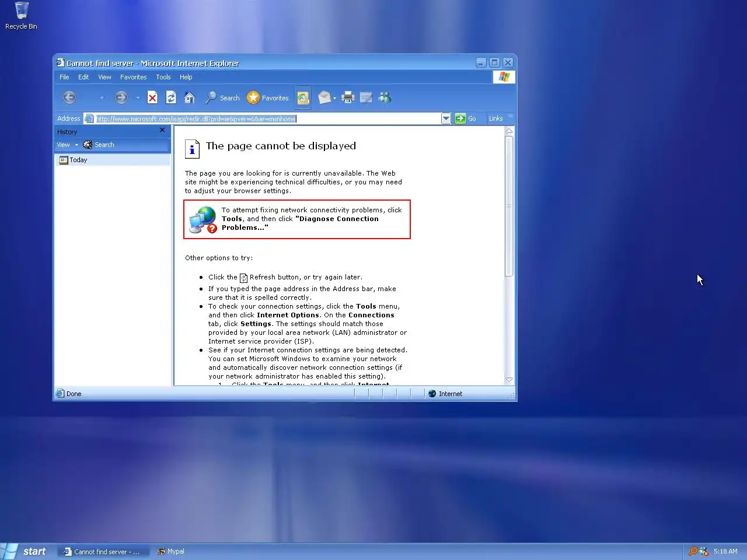Click the Mail envelope toolbar icon
Image resolution: width=747 pixels, height=560 pixels.
324,97
